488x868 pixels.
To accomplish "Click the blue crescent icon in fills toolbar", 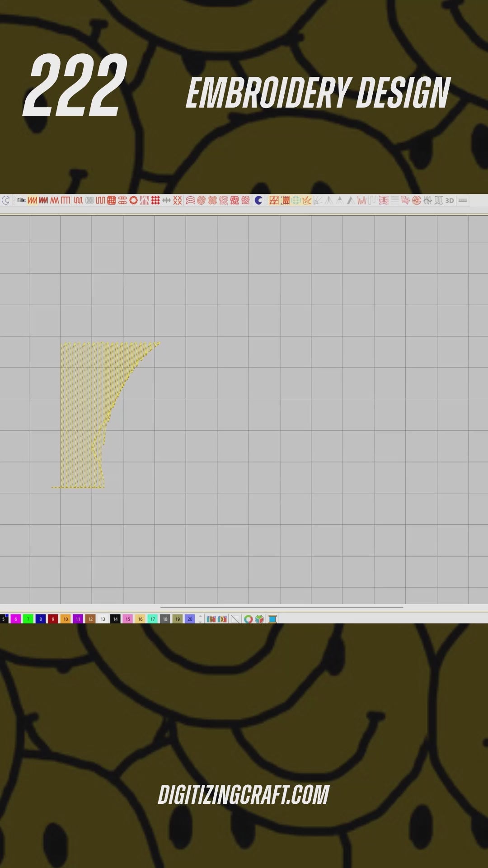I will tap(258, 200).
